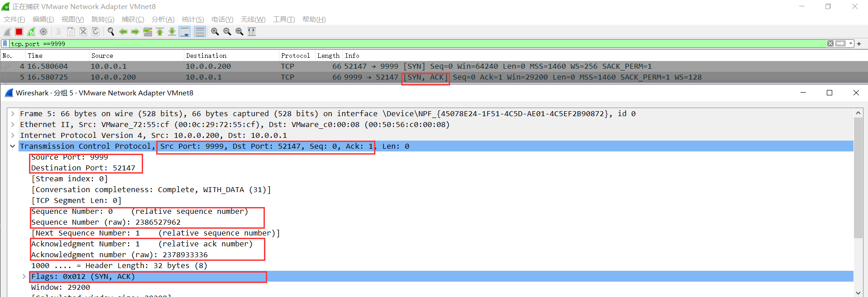
Task: Click into the tcp.port ==9999 filter field
Action: (x=417, y=44)
